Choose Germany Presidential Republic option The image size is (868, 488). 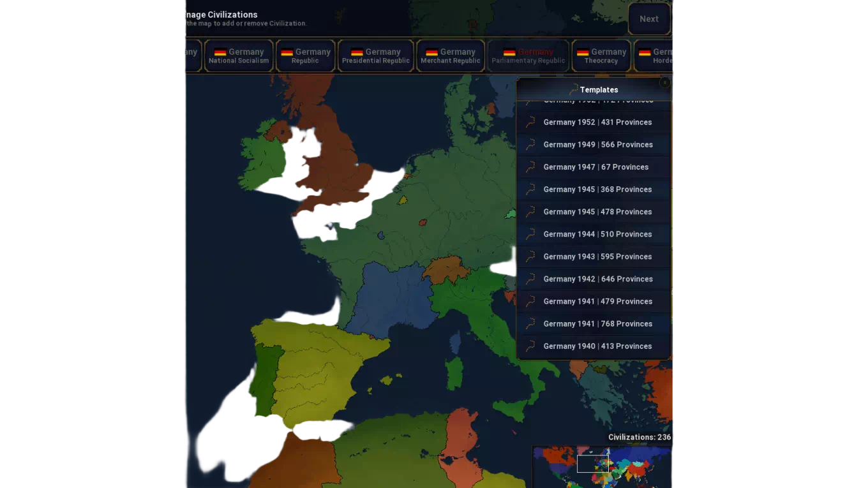[375, 55]
